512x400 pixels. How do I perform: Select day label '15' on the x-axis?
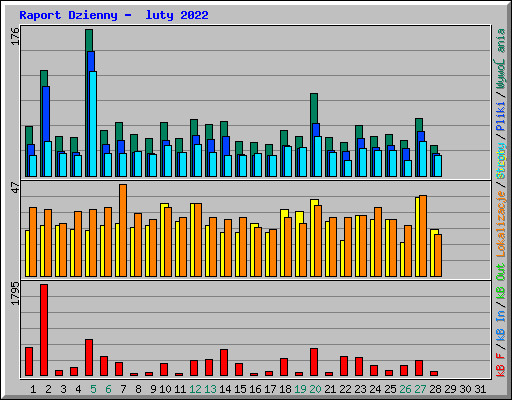(x=240, y=389)
